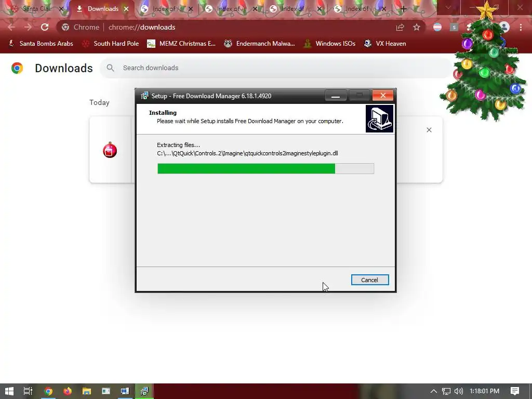The height and width of the screenshot is (399, 532).
Task: Minimize the Setup installer window
Action: (x=336, y=96)
